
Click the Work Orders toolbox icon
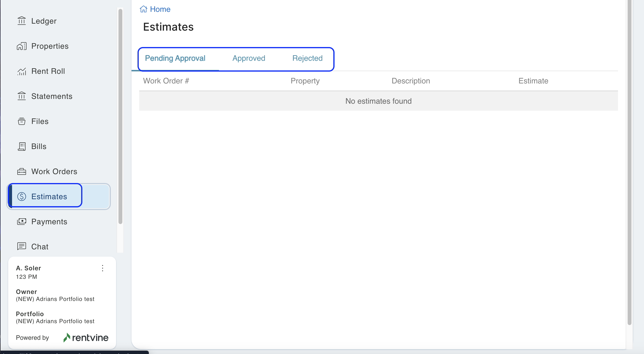click(x=21, y=171)
